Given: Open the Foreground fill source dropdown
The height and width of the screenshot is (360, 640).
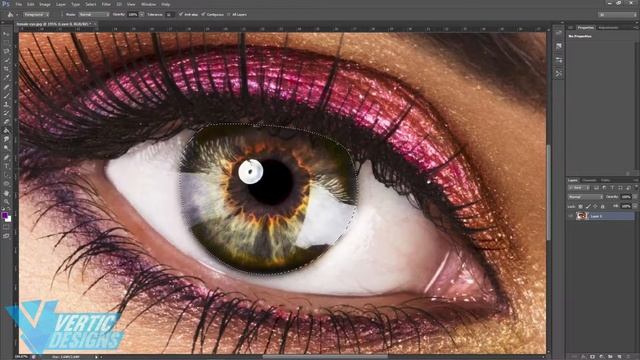Looking at the screenshot, I should coord(36,14).
